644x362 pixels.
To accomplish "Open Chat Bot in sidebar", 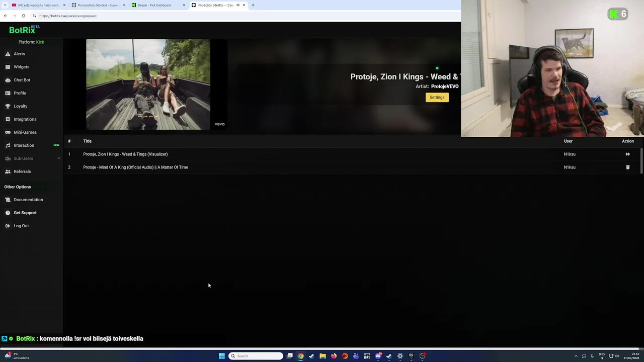I will pyautogui.click(x=22, y=80).
